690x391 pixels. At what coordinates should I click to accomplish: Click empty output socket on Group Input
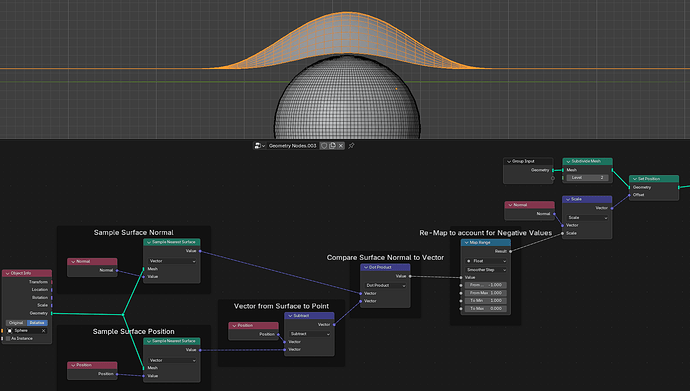(x=553, y=178)
